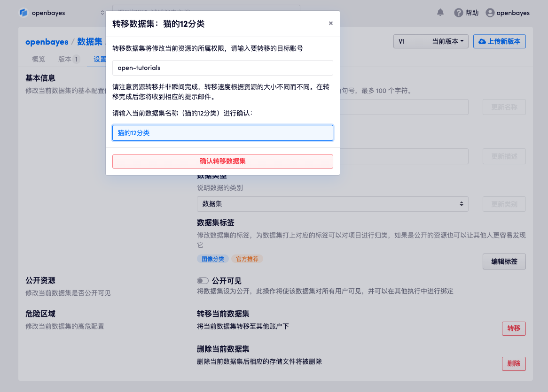The width and height of the screenshot is (548, 392).
Task: Open the openbayes user avatar menu
Action: (x=490, y=13)
